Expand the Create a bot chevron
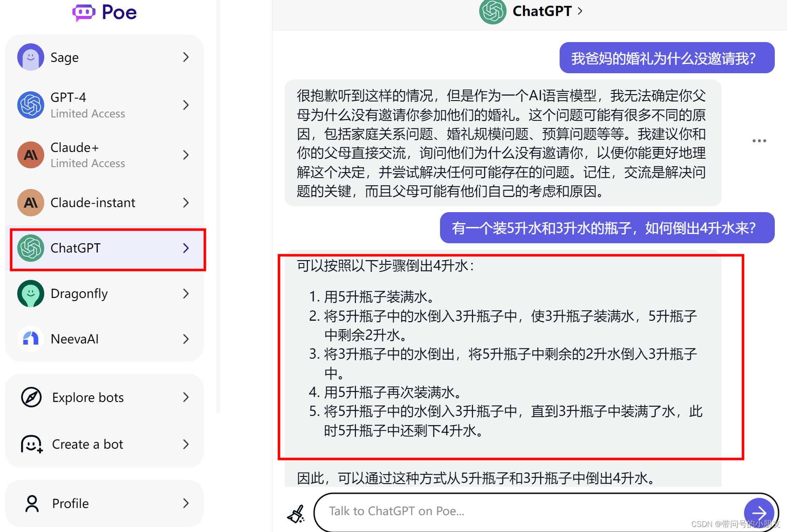This screenshot has width=787, height=532. (x=186, y=444)
